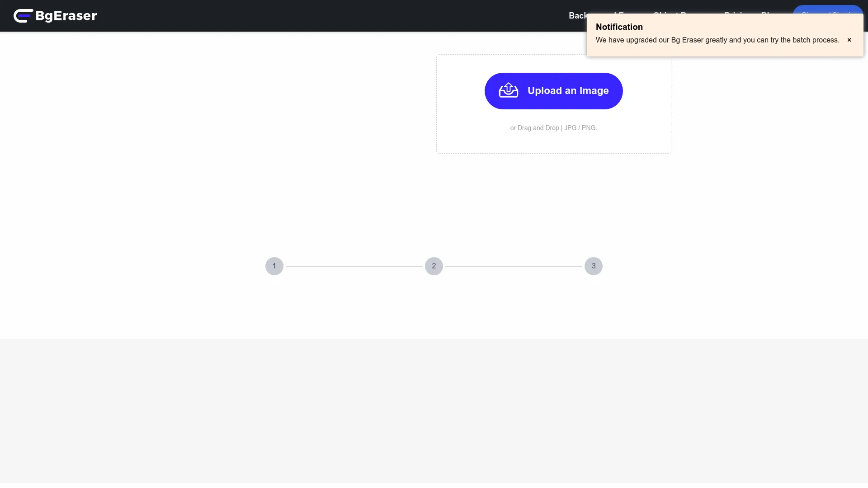
Task: Click step indicator 3 in the progress bar
Action: (593, 266)
